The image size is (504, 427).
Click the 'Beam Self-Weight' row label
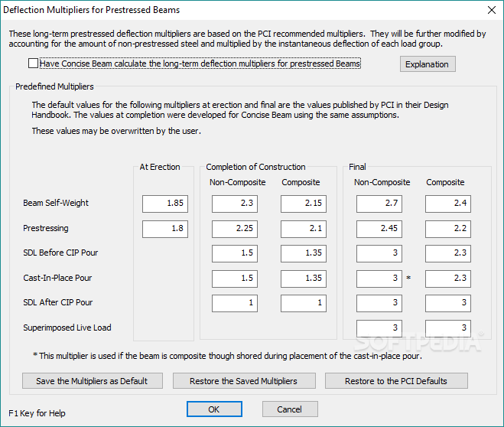56,203
